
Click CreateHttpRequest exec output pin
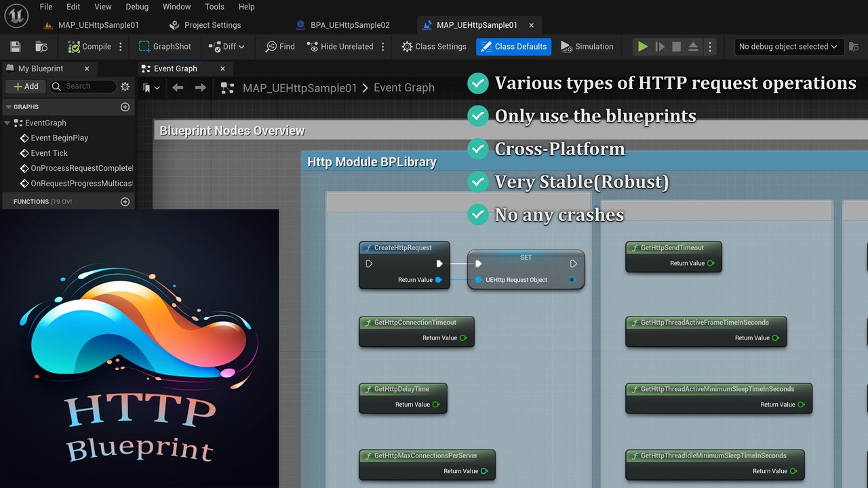tap(439, 264)
